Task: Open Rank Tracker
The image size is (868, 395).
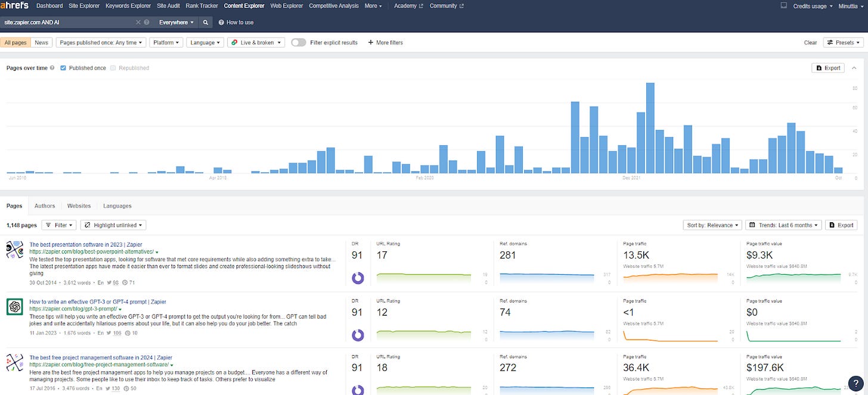Action: pyautogui.click(x=202, y=6)
